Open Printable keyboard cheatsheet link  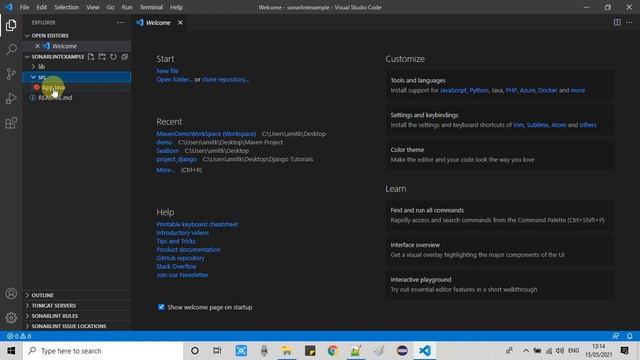coord(197,224)
